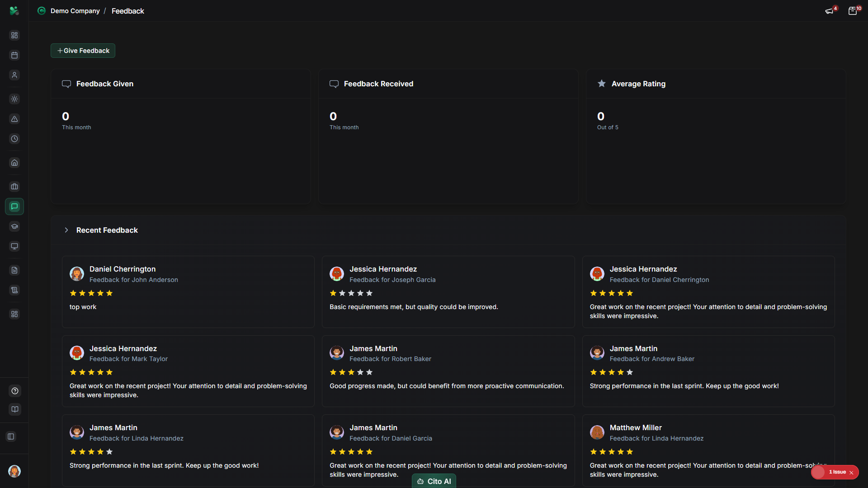Click the help question mark icon
This screenshot has height=488, width=868.
(14, 391)
